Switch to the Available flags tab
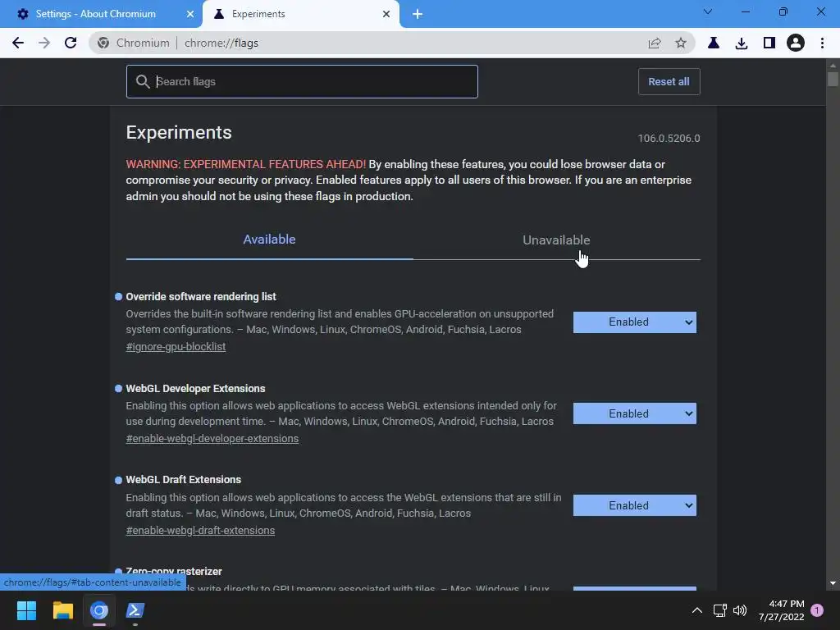This screenshot has height=630, width=840. click(x=269, y=240)
